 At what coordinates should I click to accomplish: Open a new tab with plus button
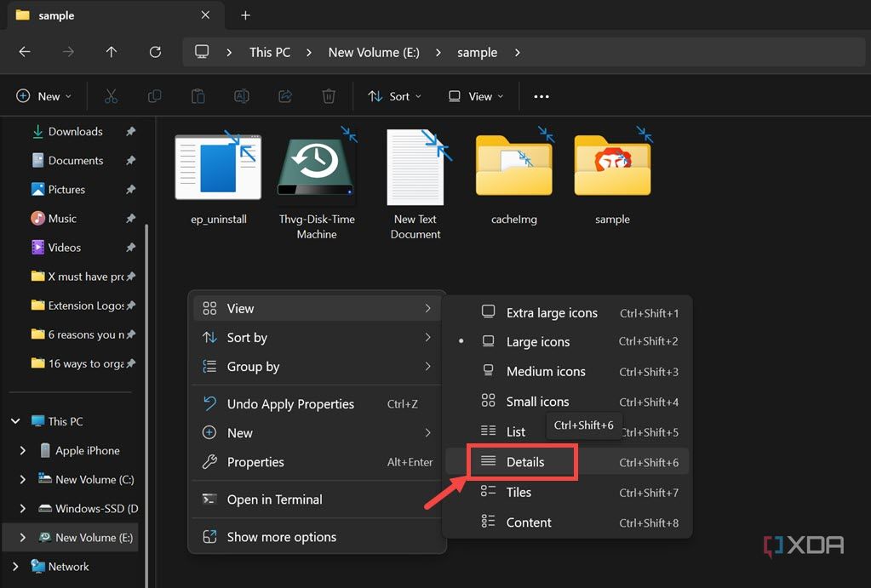pos(245,15)
